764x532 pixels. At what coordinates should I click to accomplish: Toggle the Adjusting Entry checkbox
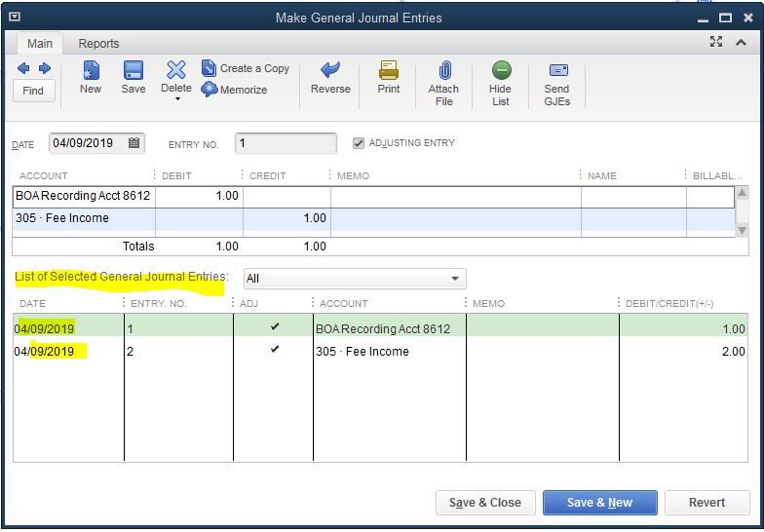(359, 143)
